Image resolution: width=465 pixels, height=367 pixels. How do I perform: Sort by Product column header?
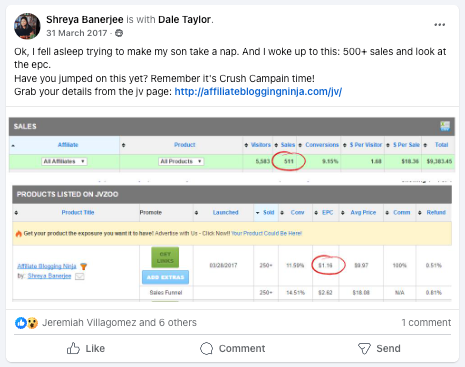(184, 145)
